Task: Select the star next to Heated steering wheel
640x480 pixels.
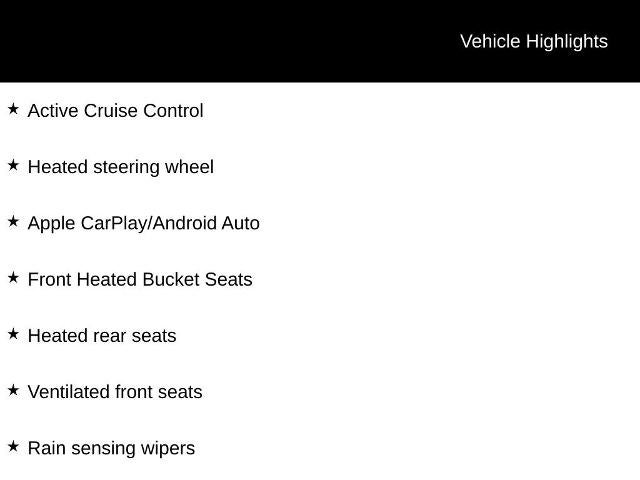Action: click(x=13, y=165)
